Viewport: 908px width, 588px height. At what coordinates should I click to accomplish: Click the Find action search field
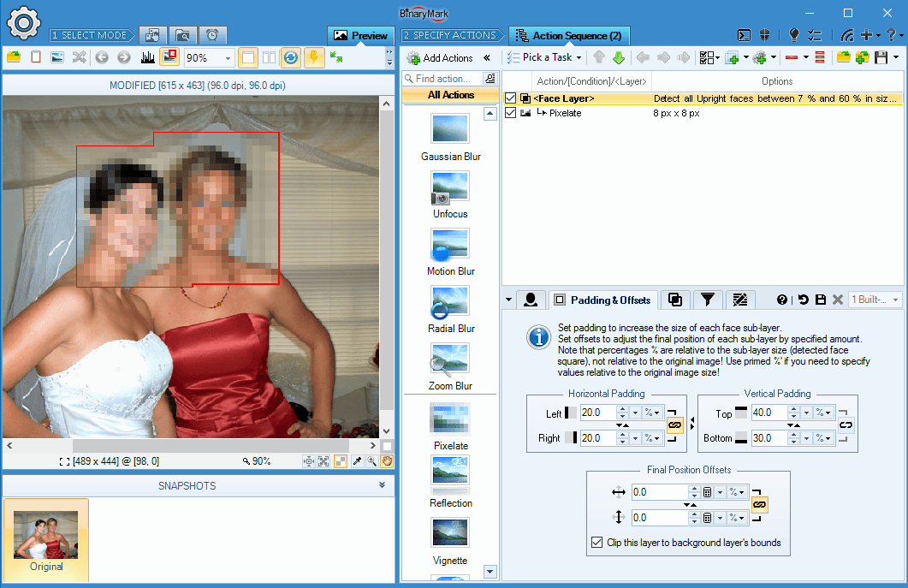[443, 78]
